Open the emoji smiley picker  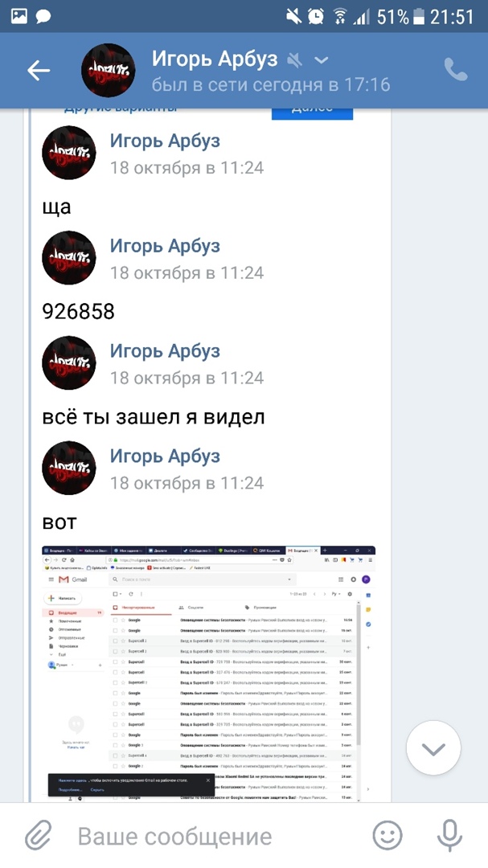coord(388,835)
